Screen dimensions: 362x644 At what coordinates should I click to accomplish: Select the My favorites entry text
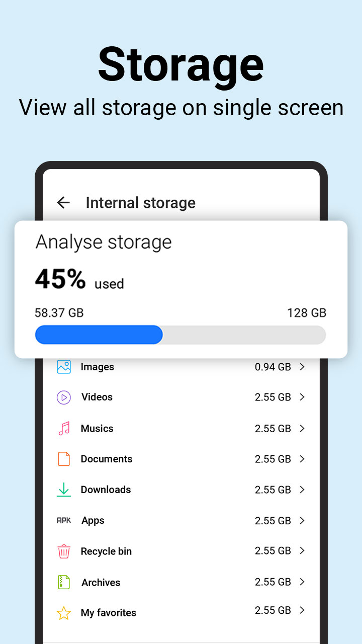(x=109, y=613)
